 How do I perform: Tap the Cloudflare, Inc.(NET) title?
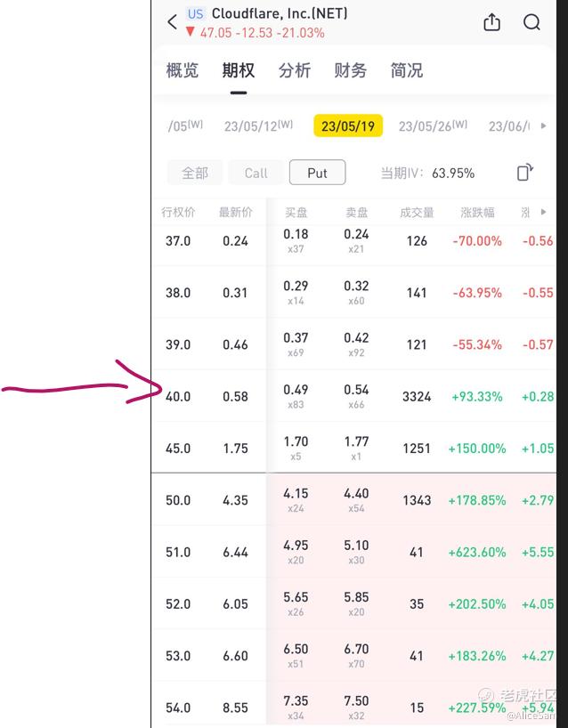coord(280,13)
